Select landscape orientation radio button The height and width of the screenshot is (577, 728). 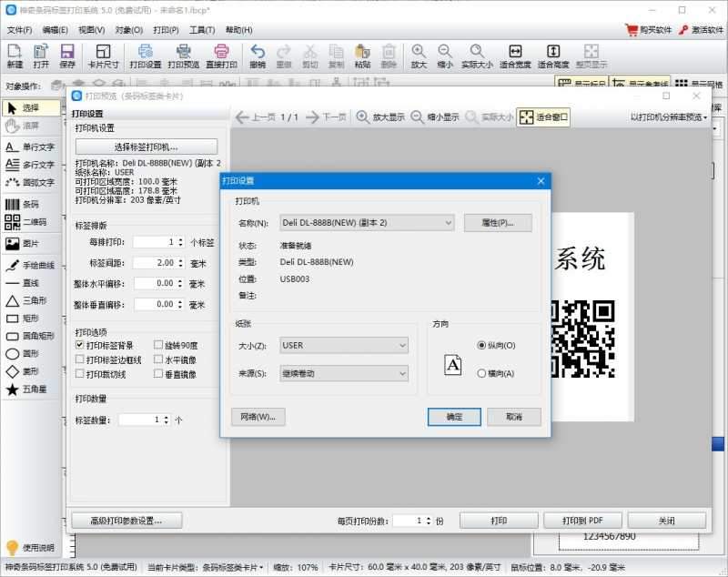tap(481, 373)
